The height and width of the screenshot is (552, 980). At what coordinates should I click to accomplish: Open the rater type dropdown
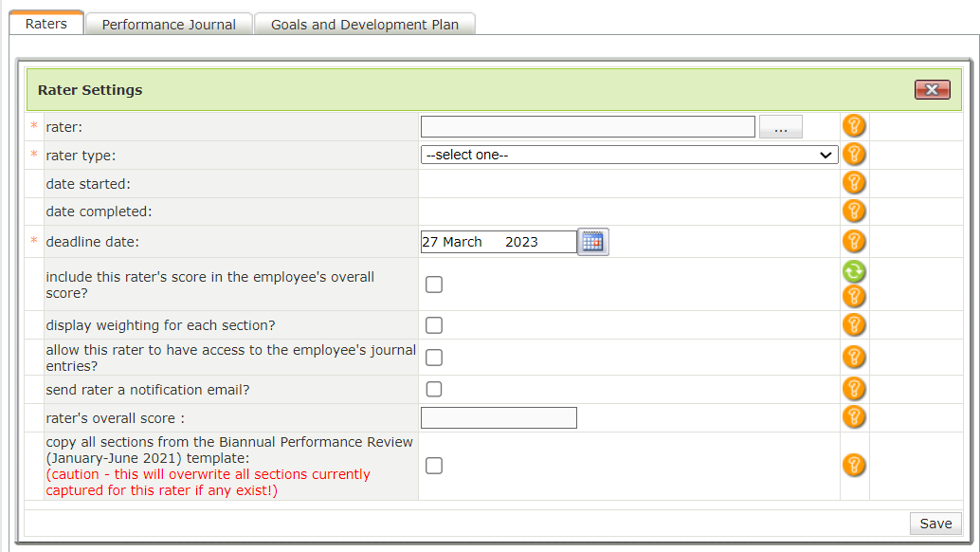628,155
